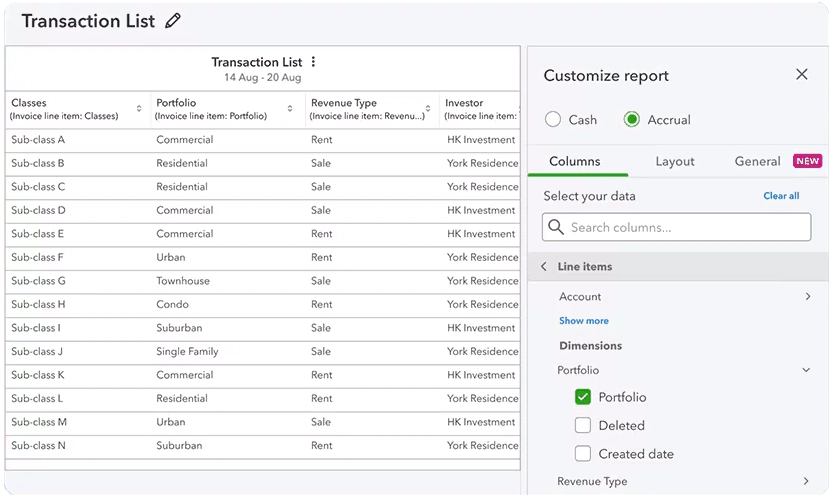The image size is (833, 497).
Task: Click the Show more link
Action: (x=584, y=321)
